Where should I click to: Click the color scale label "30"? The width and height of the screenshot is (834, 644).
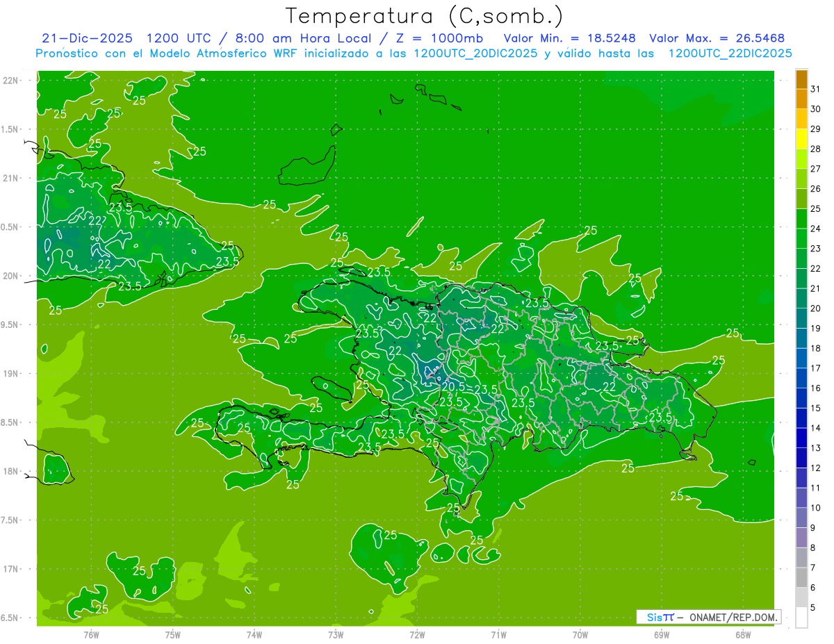coord(816,109)
